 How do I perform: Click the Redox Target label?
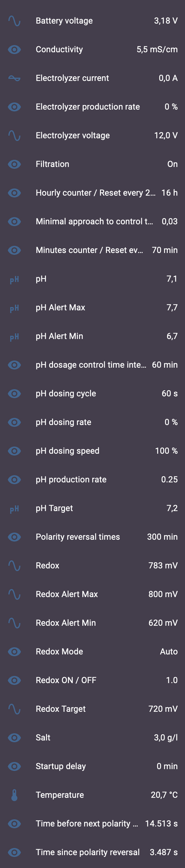[61, 709]
